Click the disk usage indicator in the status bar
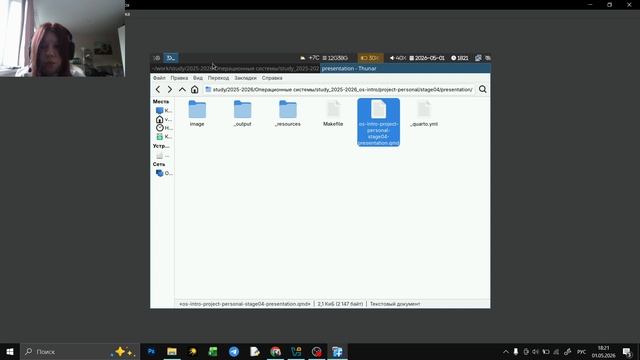 pos(335,58)
